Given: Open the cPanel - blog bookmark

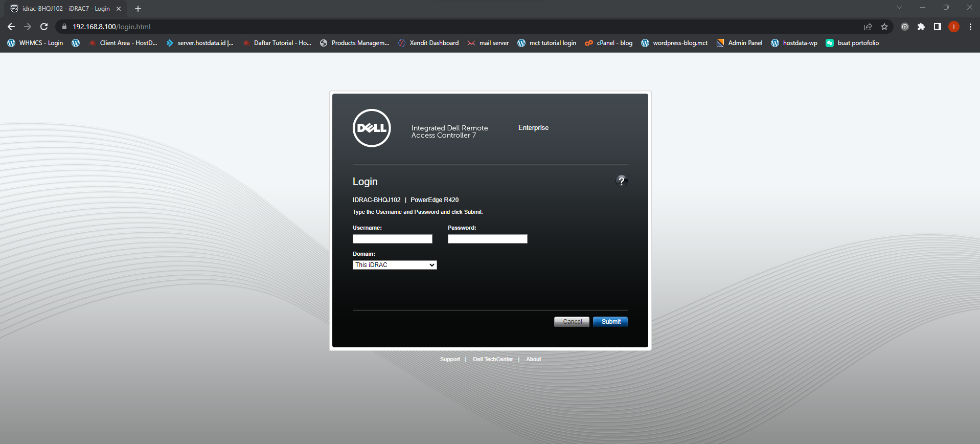Looking at the screenshot, I should point(609,43).
